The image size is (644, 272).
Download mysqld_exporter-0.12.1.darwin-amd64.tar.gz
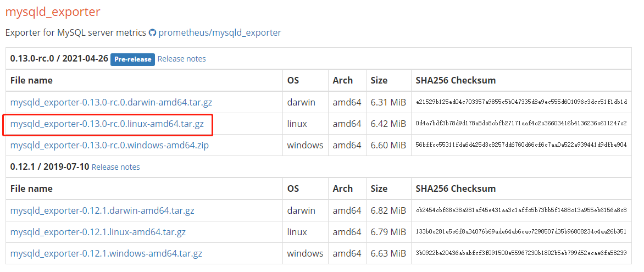coord(102,211)
